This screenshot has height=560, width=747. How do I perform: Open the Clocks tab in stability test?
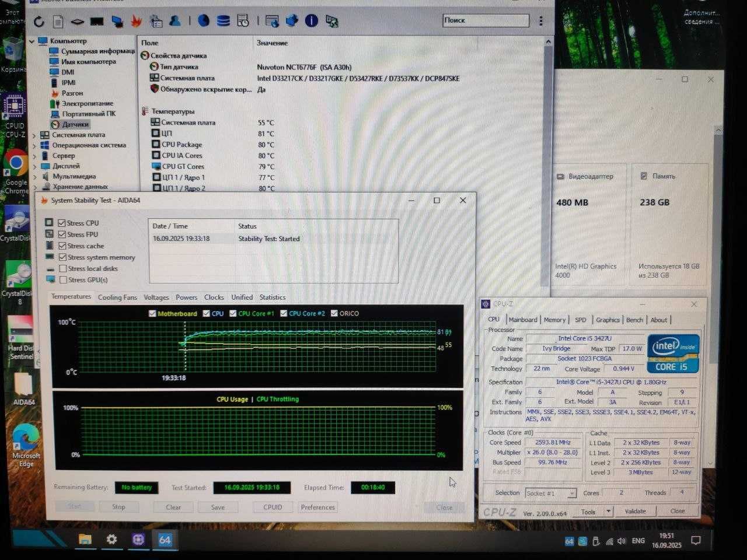click(214, 297)
